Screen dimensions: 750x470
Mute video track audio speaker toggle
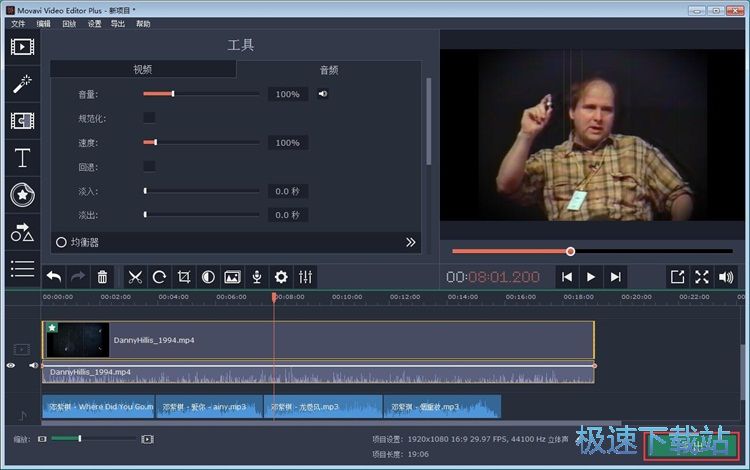33,365
